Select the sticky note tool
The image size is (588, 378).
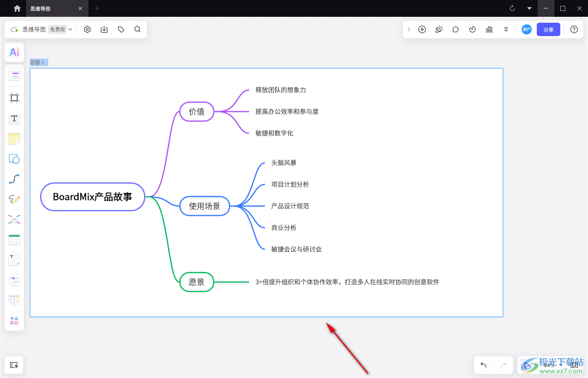(14, 139)
